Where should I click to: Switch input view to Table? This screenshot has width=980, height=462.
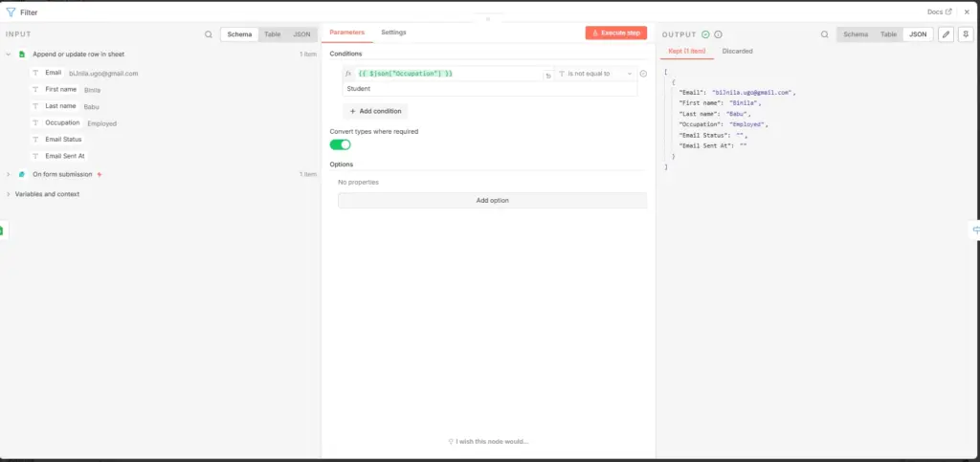pyautogui.click(x=273, y=34)
